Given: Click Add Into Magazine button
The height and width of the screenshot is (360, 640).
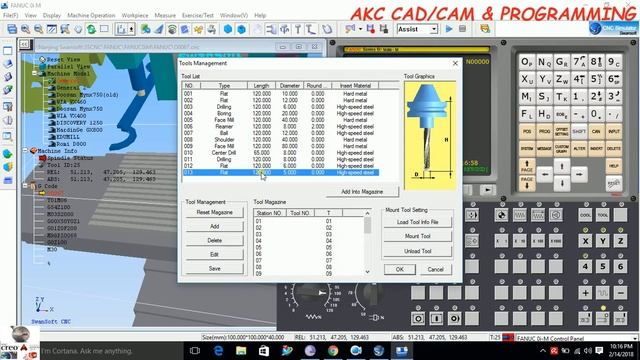Looking at the screenshot, I should 362,191.
